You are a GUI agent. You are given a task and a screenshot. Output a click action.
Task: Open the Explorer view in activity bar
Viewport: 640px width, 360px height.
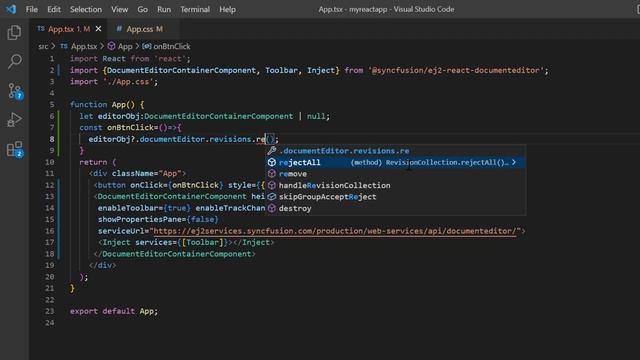(x=14, y=33)
